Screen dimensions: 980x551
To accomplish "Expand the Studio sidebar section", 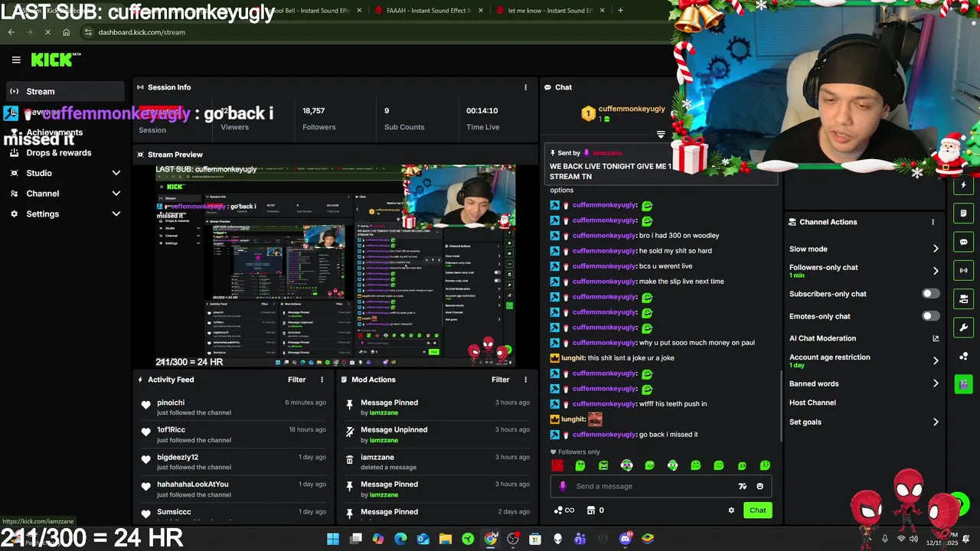I will pyautogui.click(x=116, y=173).
